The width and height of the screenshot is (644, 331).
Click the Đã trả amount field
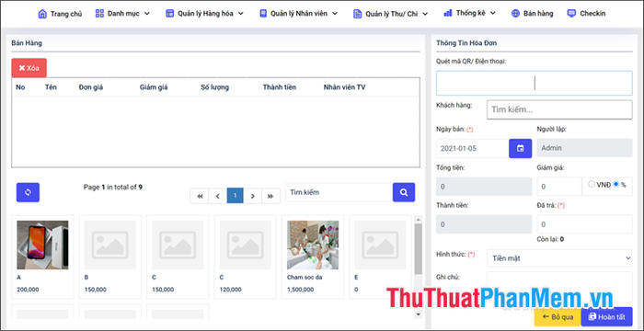tap(585, 224)
